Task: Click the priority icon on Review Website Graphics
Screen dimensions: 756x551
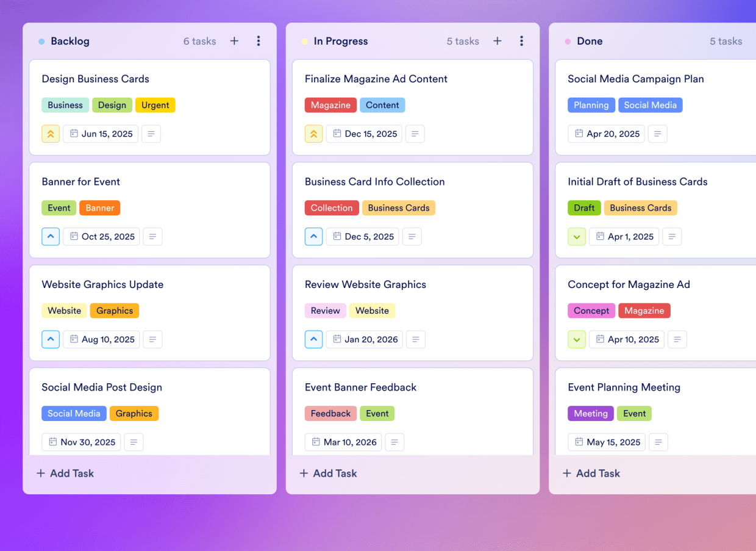Action: [313, 339]
